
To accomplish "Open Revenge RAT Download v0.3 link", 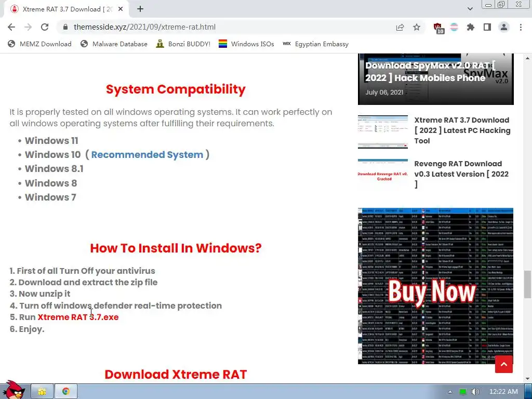I will coord(461,174).
